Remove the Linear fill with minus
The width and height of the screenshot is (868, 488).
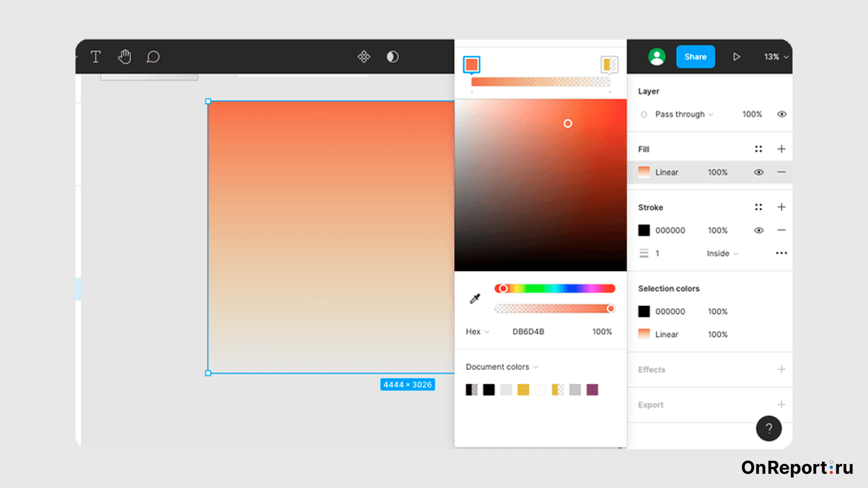[781, 172]
